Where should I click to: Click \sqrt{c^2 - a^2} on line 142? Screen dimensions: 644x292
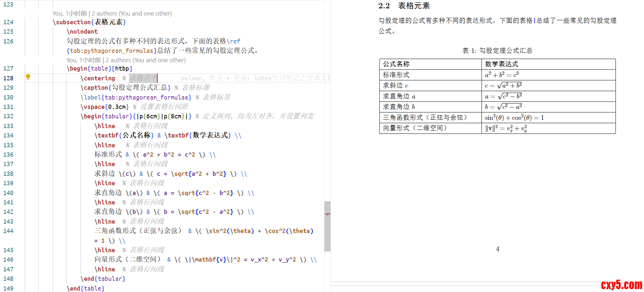point(205,212)
